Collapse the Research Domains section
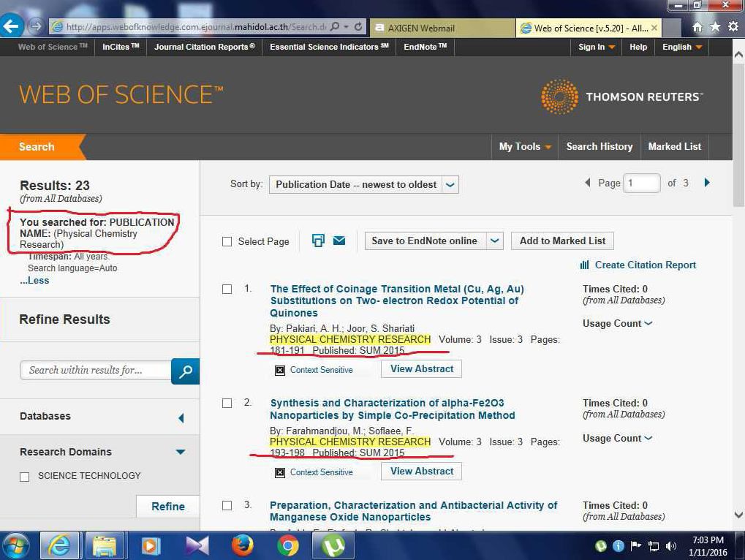 click(x=181, y=453)
